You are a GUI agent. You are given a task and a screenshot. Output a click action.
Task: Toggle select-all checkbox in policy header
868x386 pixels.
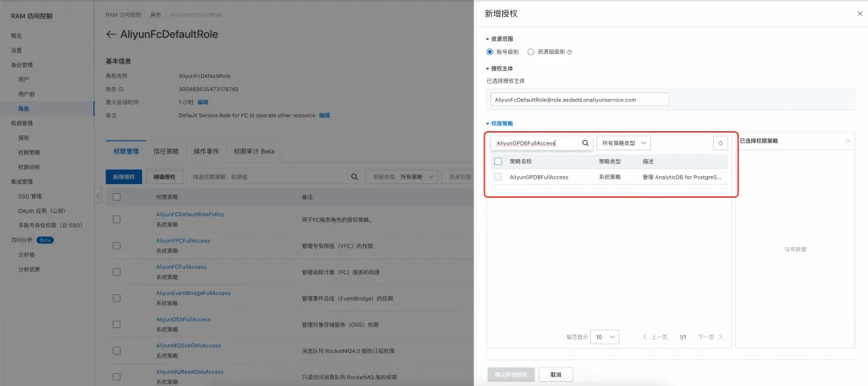tap(497, 161)
